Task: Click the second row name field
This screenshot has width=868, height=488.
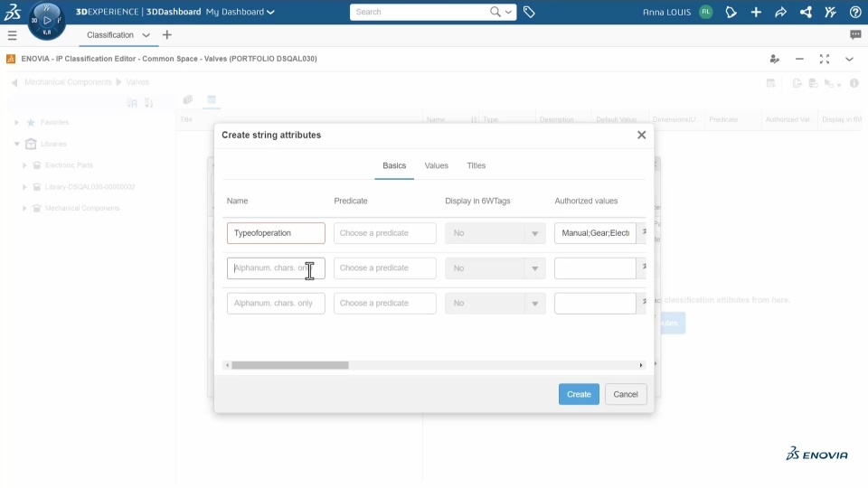Action: (276, 268)
